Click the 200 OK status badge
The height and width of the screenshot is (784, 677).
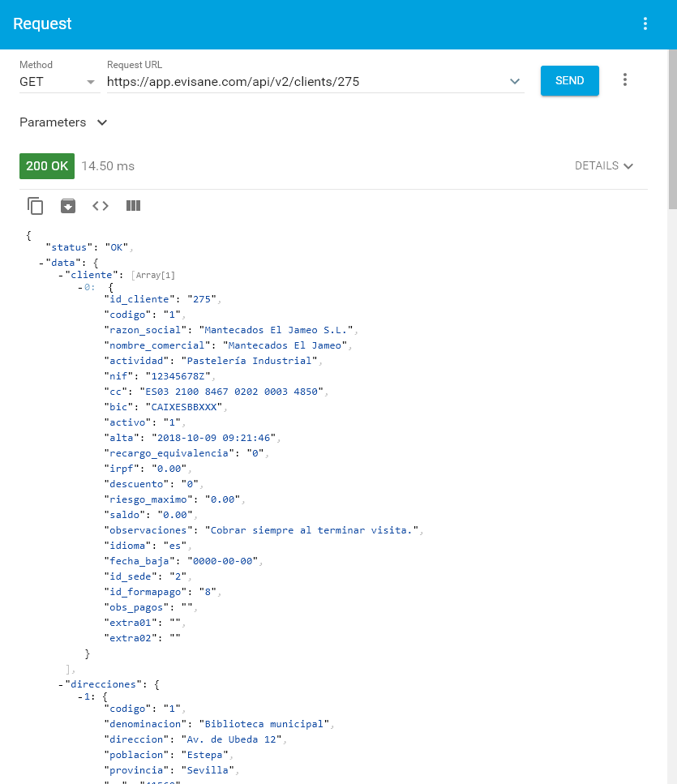coord(47,165)
